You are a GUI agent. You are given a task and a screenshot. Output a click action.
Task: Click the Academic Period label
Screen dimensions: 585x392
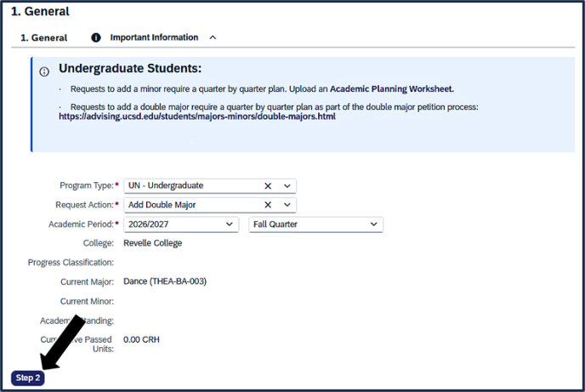pos(81,224)
